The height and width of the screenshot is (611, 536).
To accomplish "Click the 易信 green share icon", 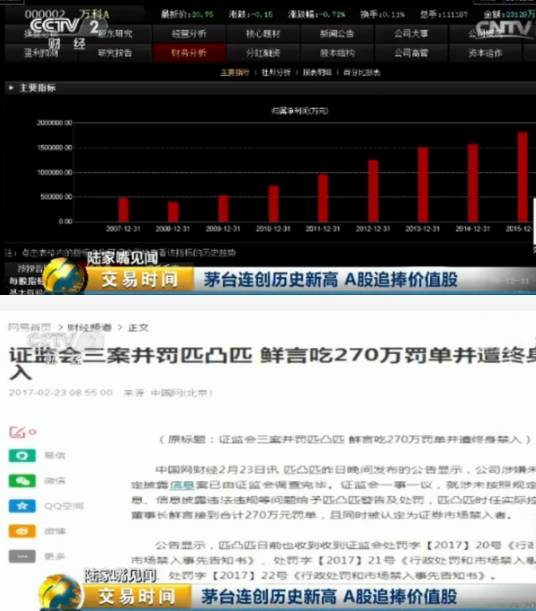I will coord(22,455).
